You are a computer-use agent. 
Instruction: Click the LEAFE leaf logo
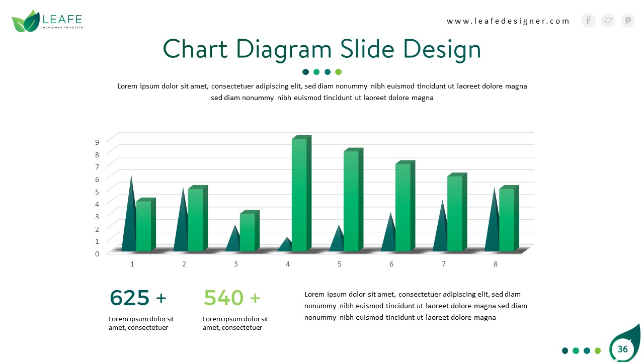[26, 21]
